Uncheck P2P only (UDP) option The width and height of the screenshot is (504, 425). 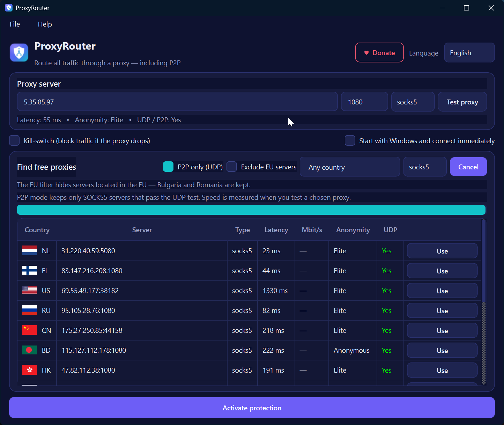[x=168, y=167]
